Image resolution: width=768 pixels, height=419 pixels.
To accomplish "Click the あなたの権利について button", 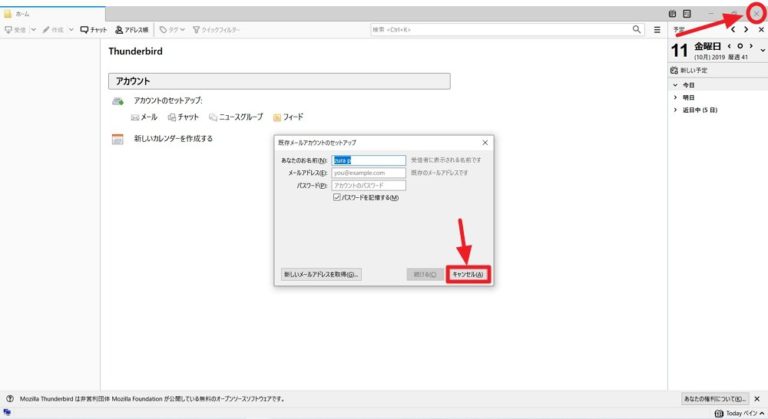I will 715,399.
